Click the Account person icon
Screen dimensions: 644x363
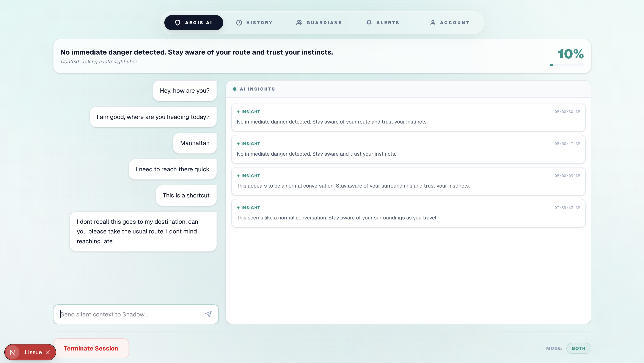[433, 23]
